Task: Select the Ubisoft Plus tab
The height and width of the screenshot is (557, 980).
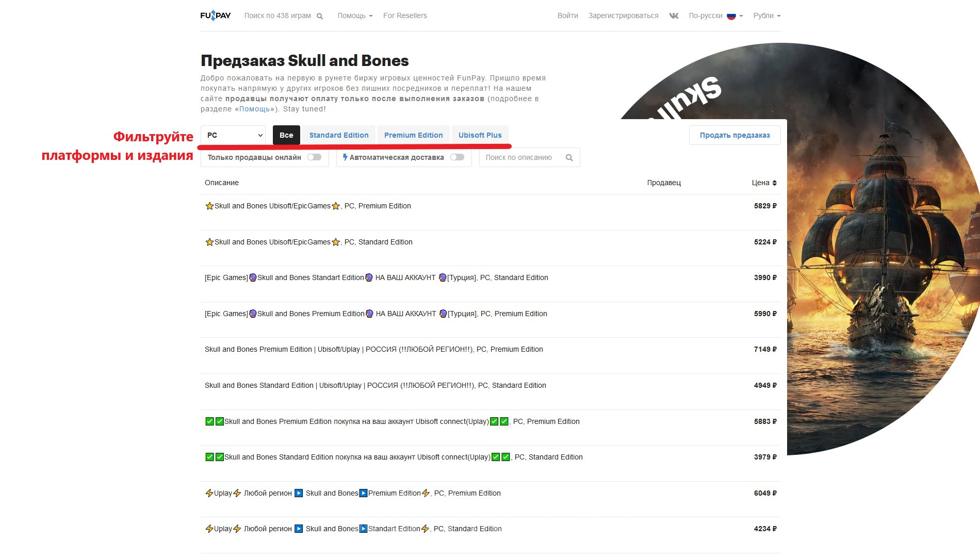Action: tap(480, 135)
